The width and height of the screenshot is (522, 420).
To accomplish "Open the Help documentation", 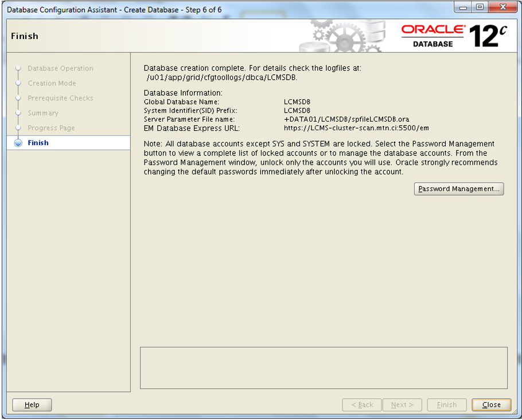I will pyautogui.click(x=32, y=405).
